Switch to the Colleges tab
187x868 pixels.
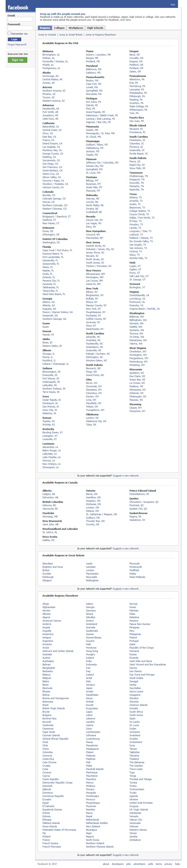(x=59, y=28)
